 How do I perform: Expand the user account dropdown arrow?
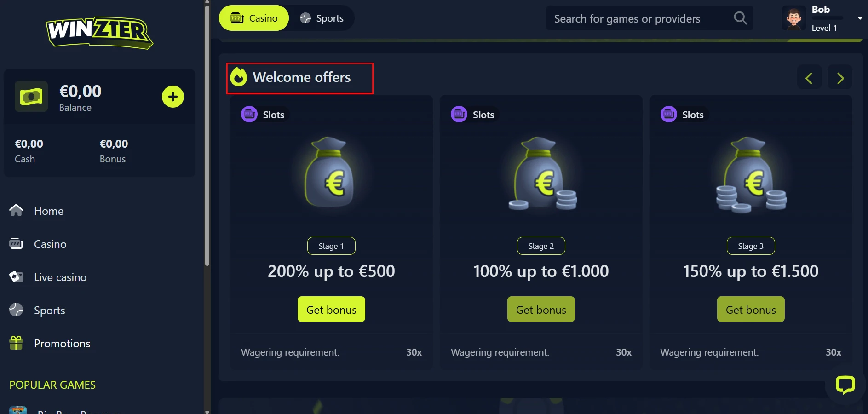[860, 18]
